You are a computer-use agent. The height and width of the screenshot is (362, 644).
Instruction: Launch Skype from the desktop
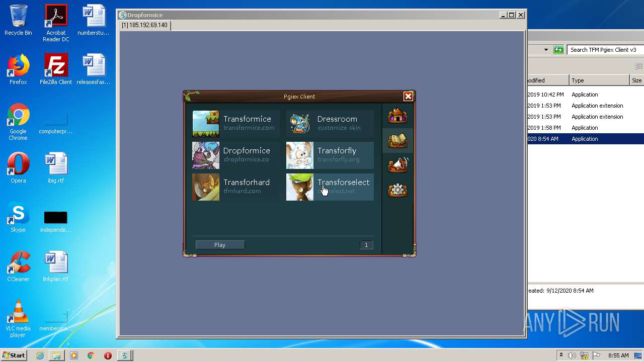tap(18, 217)
